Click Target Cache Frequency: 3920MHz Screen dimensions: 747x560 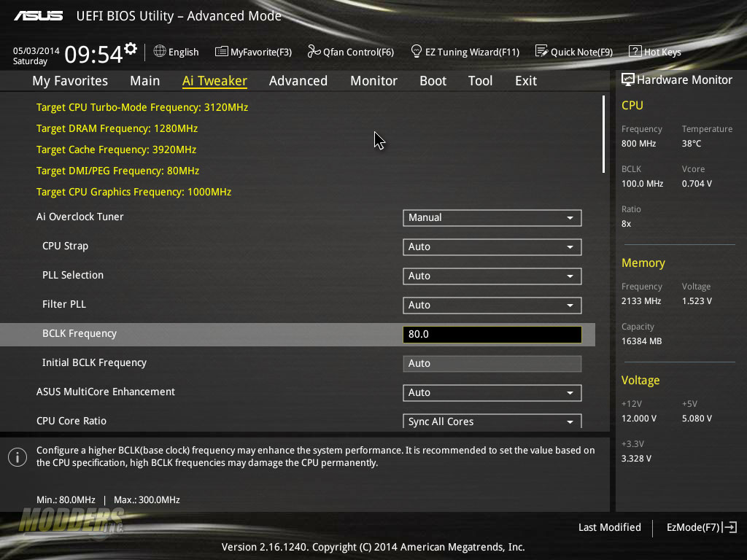pyautogui.click(x=116, y=149)
